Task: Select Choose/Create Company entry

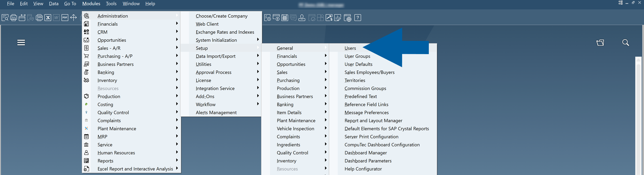Action: click(x=222, y=16)
